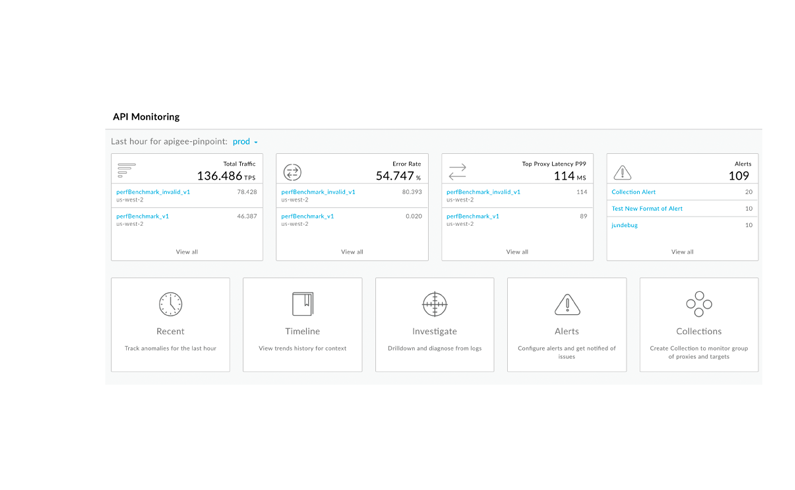Open the Investigate card title

click(x=435, y=331)
